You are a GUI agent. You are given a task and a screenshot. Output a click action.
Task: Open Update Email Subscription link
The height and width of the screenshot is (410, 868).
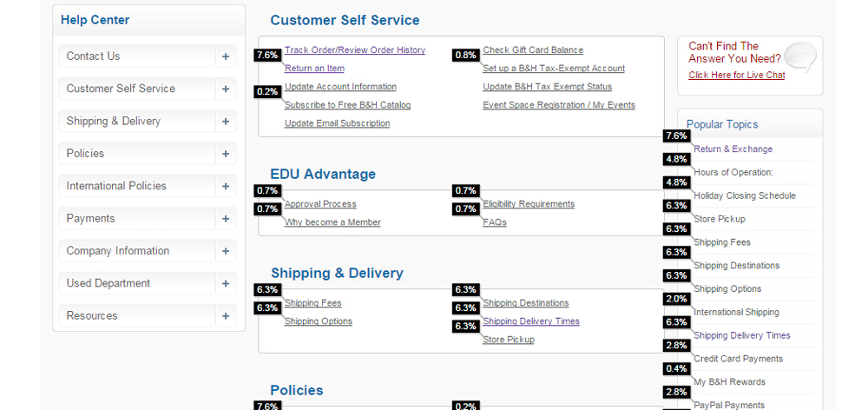coord(337,123)
